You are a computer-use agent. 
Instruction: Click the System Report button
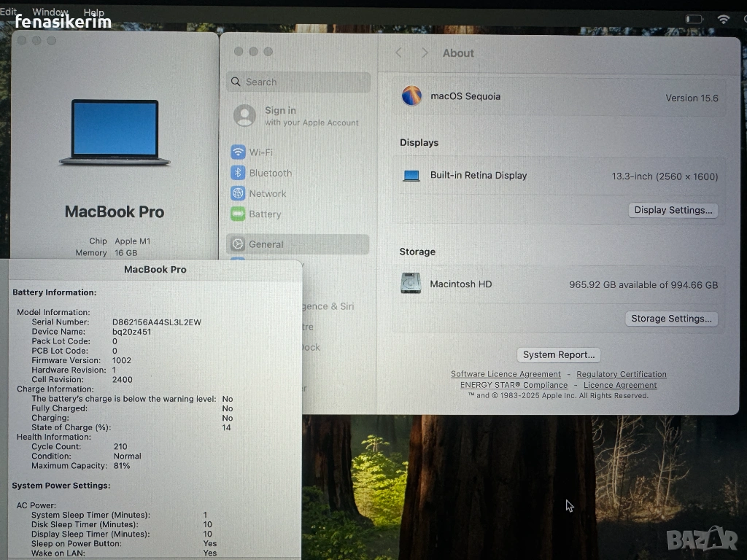(x=559, y=355)
